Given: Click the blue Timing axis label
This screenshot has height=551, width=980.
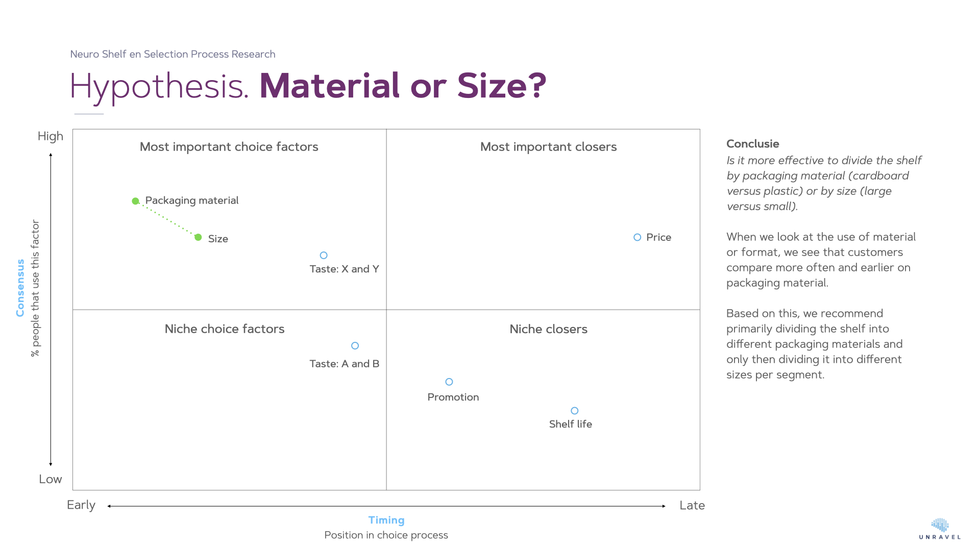Looking at the screenshot, I should (x=386, y=520).
